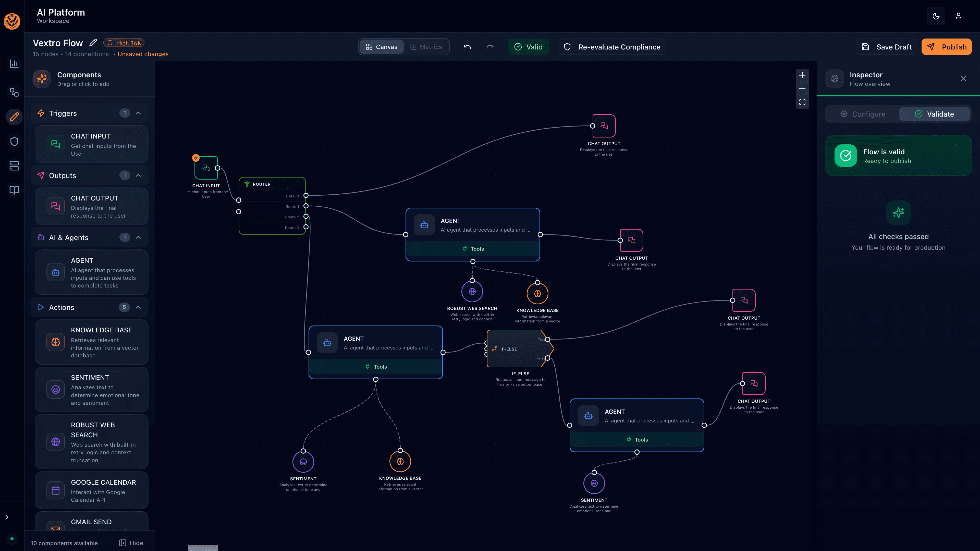Edit the Vextro Flow name with pencil icon
Viewport: 980px width, 551px height.
pyautogui.click(x=93, y=43)
